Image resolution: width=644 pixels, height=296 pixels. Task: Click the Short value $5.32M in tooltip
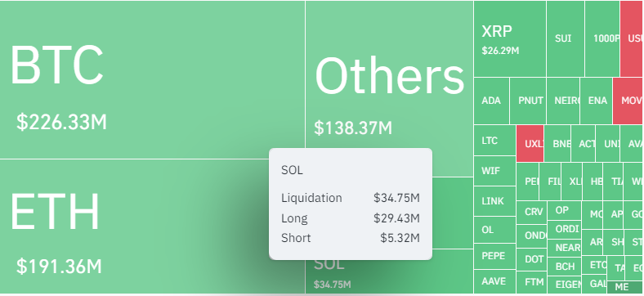coord(400,238)
